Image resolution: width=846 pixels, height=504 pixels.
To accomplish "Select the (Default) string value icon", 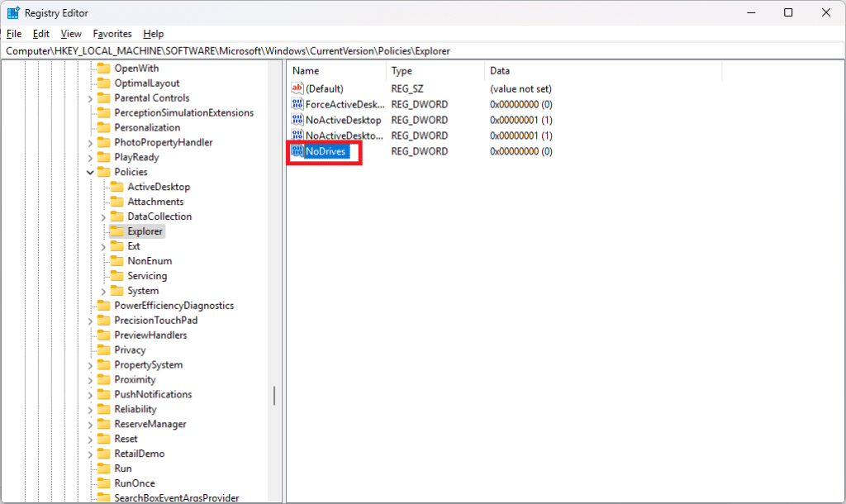I will click(297, 88).
